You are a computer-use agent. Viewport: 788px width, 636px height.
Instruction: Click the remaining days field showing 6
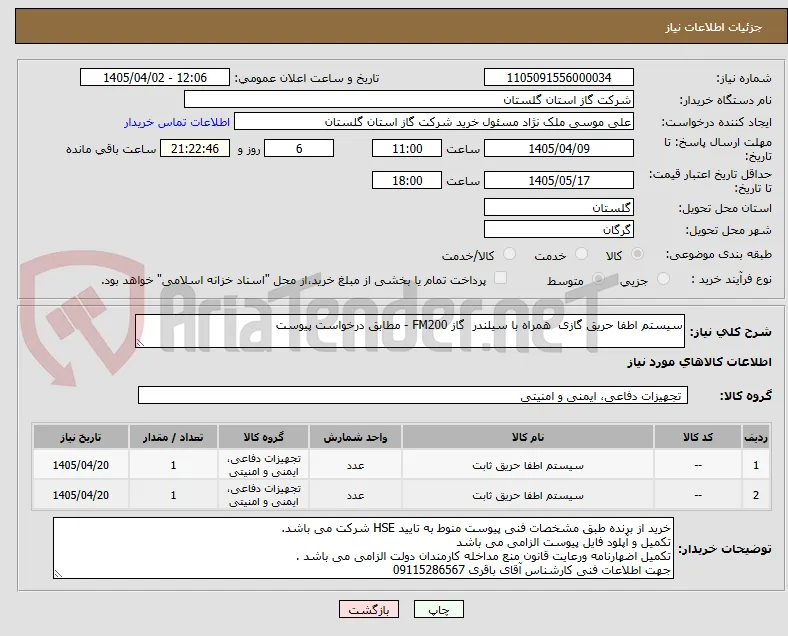(299, 148)
